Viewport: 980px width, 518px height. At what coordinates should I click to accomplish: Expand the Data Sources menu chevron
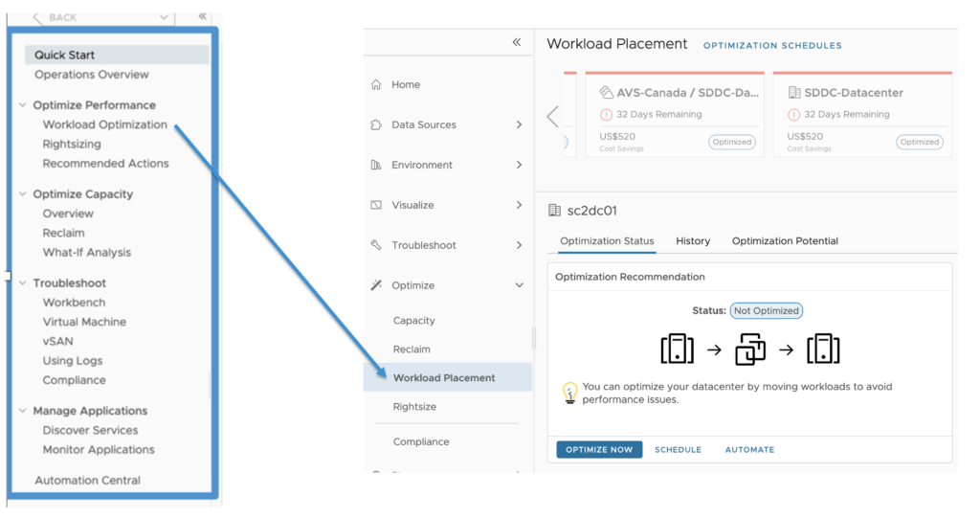[x=519, y=125]
